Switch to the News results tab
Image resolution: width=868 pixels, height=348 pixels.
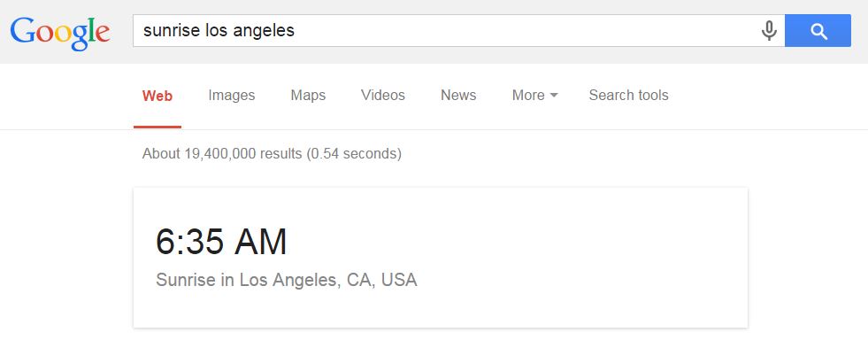[458, 96]
